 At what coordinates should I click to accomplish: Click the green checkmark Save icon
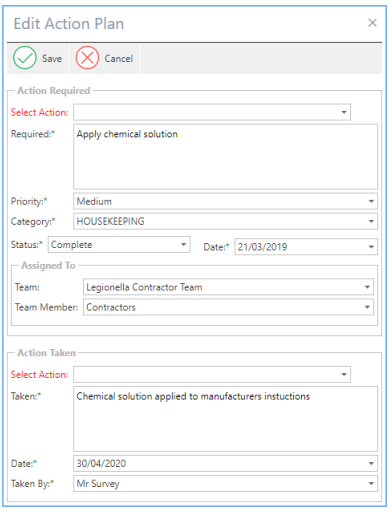[25, 58]
